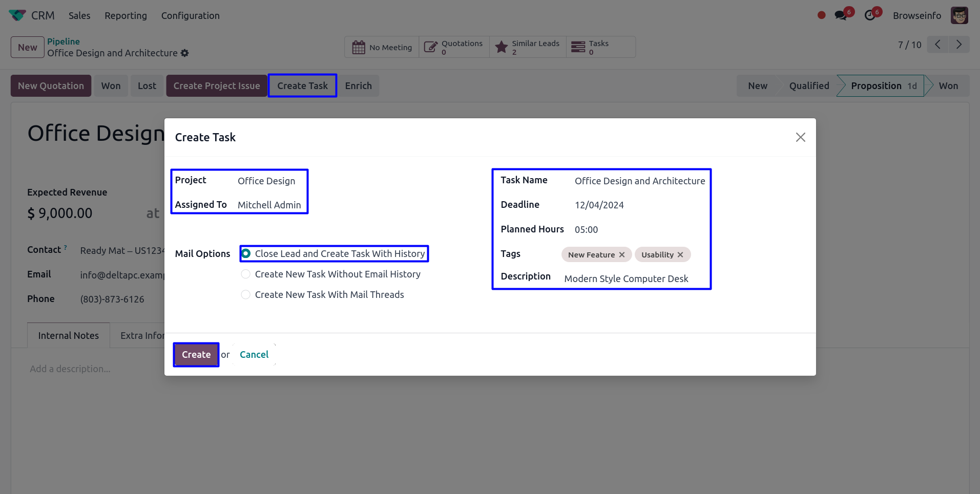Open the Deadline date picker field
This screenshot has height=494, width=980.
point(599,205)
